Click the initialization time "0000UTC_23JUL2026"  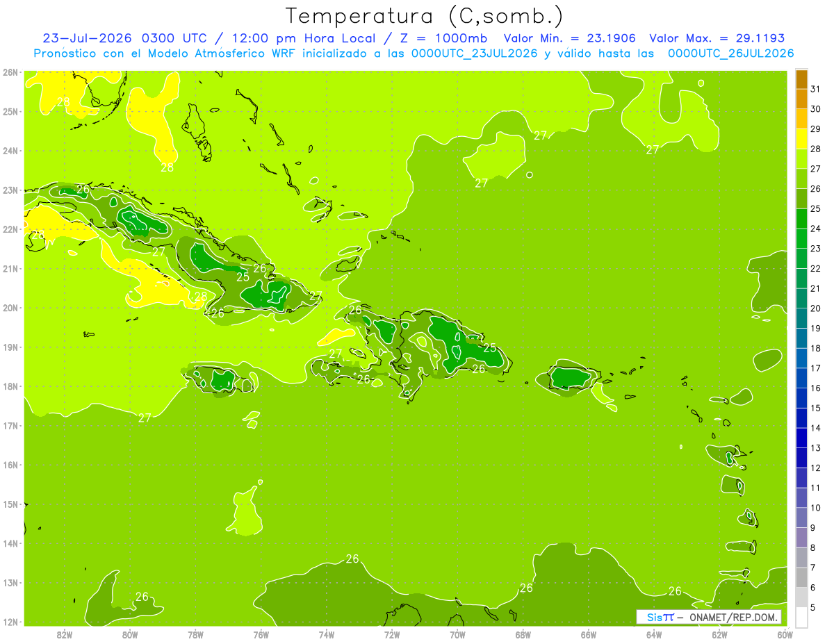[473, 53]
